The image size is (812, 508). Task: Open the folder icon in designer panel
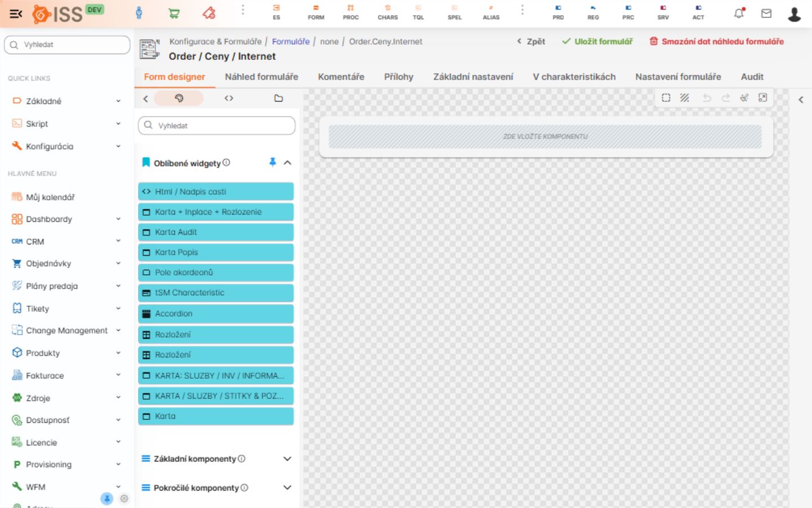pos(279,98)
